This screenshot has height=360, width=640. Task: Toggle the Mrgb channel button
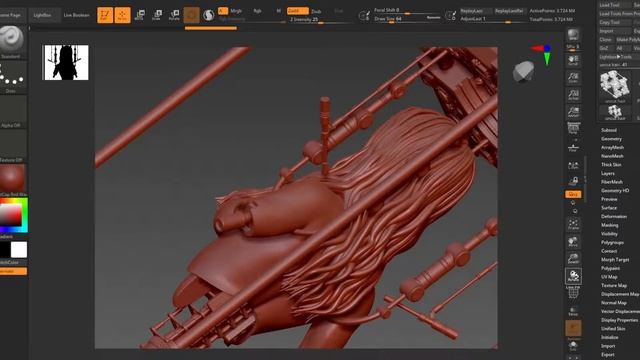[236, 11]
